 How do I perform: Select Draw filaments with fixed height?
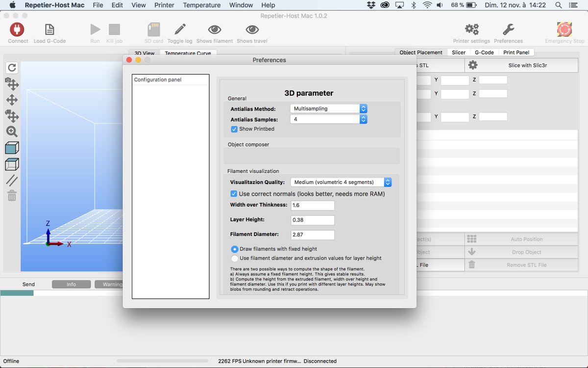pyautogui.click(x=235, y=249)
